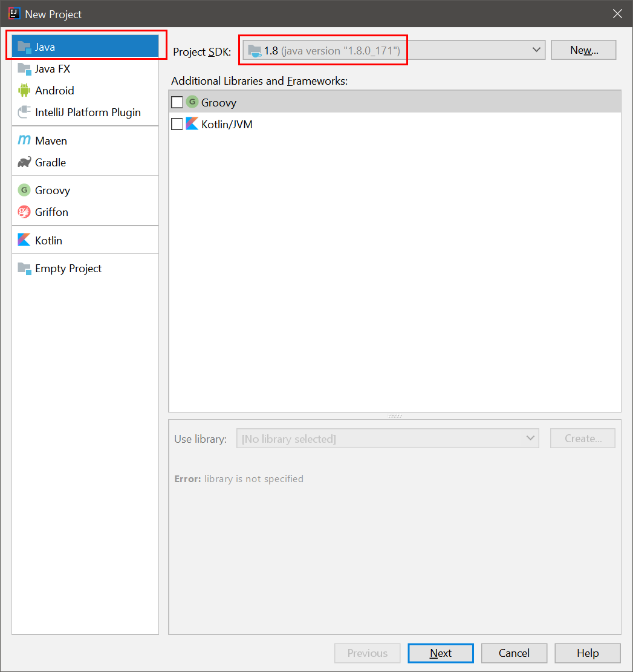
Task: Pick the IntelliJ Platform Plugin project type
Action: click(85, 113)
